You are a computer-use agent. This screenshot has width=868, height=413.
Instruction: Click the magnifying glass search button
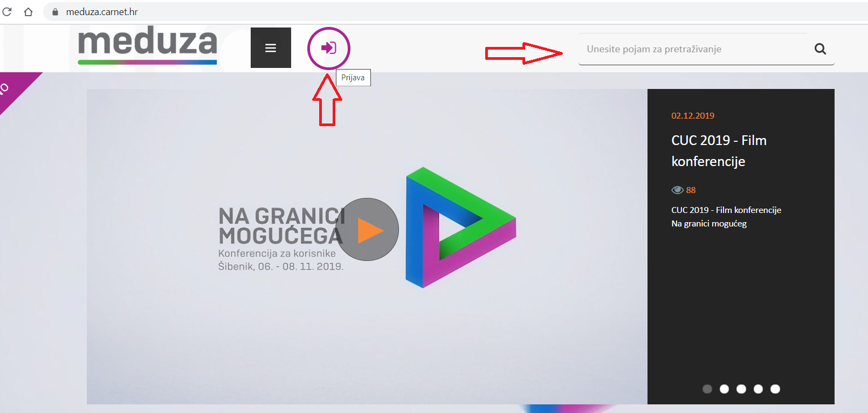tap(821, 49)
